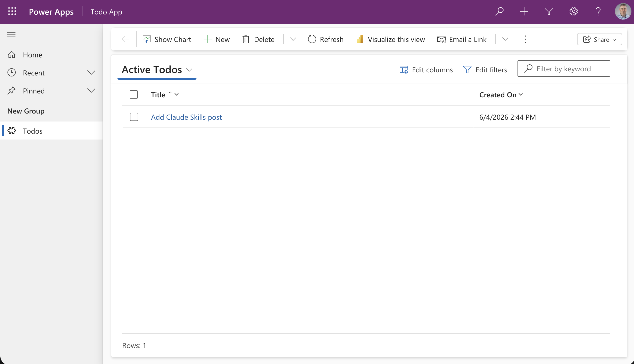The image size is (634, 364).
Task: Open the Add Claude Skills post link
Action: 186,117
